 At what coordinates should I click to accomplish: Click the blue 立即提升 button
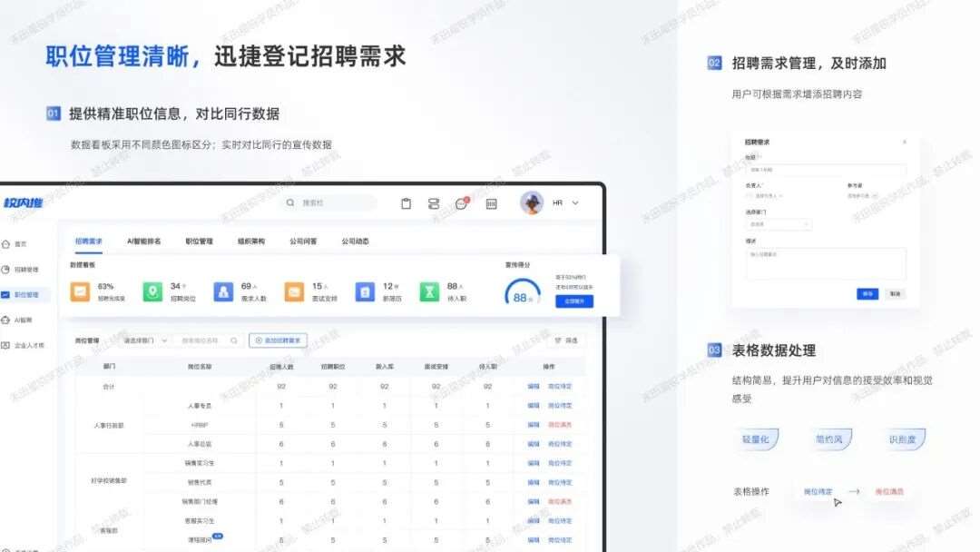click(573, 301)
